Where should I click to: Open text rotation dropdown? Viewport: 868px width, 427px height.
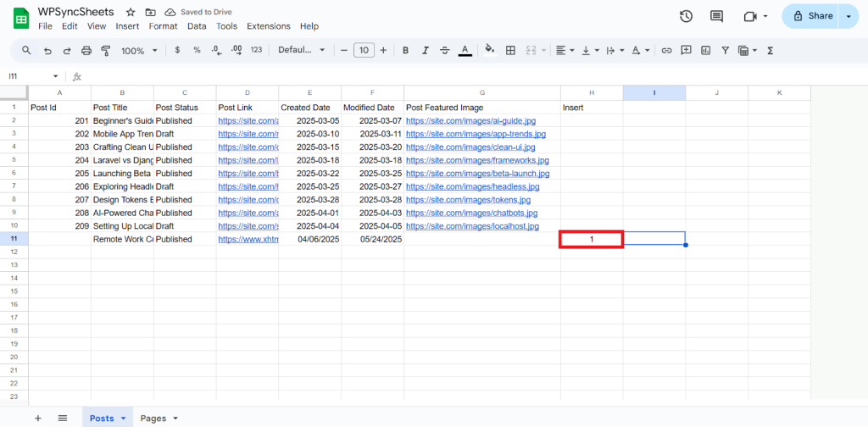click(x=640, y=50)
